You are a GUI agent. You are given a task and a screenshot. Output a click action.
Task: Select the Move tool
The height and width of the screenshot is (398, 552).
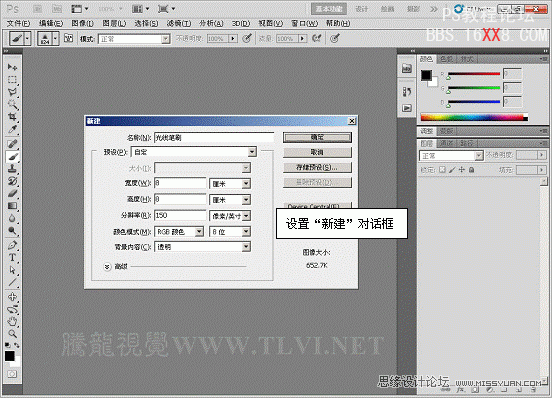pyautogui.click(x=12, y=67)
